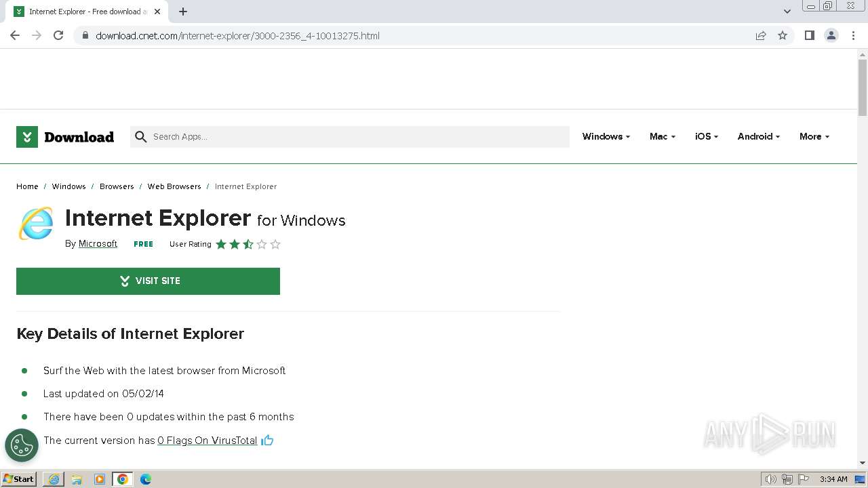Switch to Chrome in the taskbar
This screenshot has height=488, width=868.
(123, 479)
